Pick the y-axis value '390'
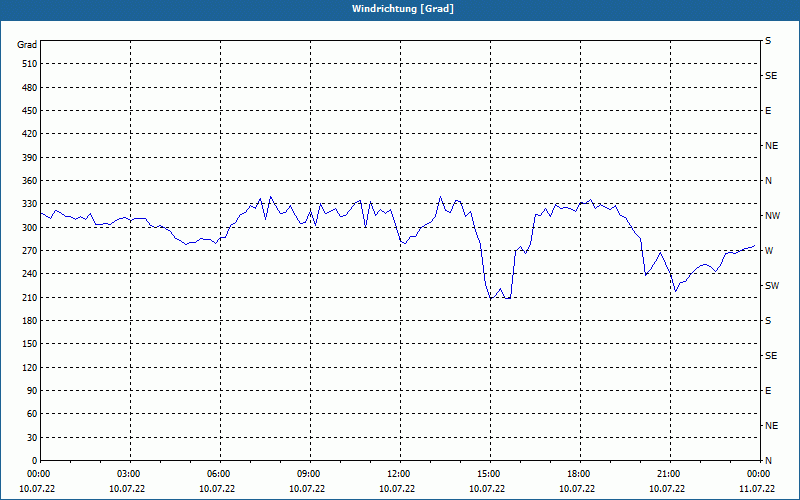This screenshot has height=500, width=800. (x=30, y=158)
